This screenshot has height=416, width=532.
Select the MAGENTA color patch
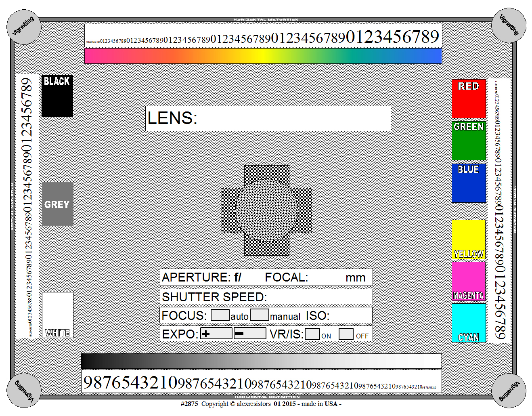point(469,282)
